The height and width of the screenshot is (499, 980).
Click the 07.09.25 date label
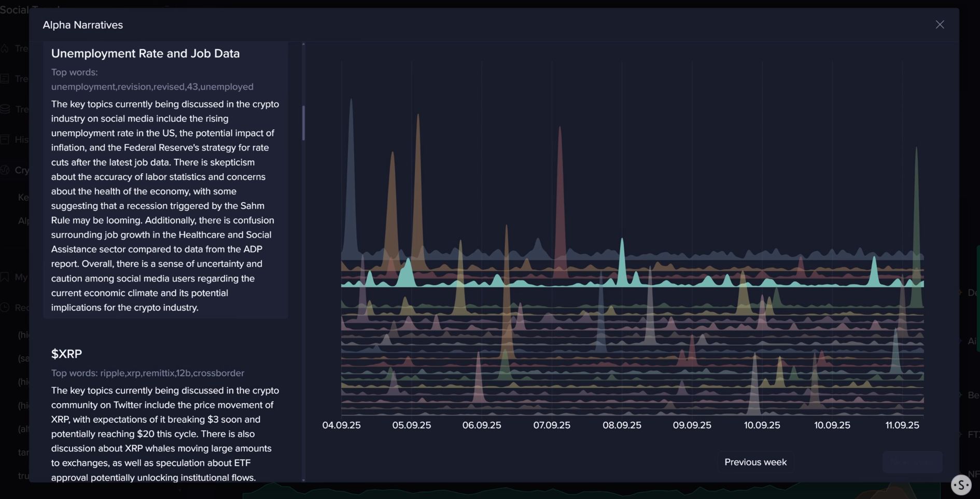click(552, 425)
